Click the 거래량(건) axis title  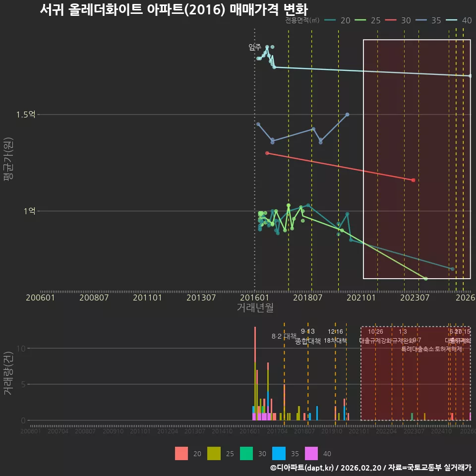pyautogui.click(x=8, y=373)
